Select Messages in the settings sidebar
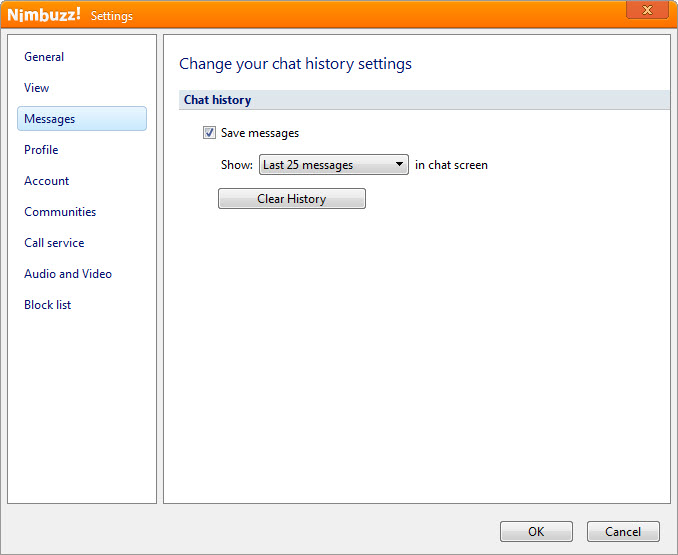 50,119
